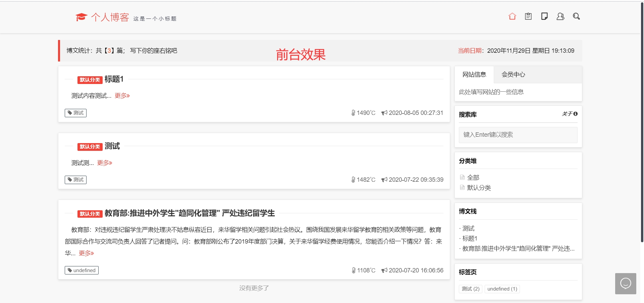Open the 默认分类 category entry
644x303 pixels.
478,188
